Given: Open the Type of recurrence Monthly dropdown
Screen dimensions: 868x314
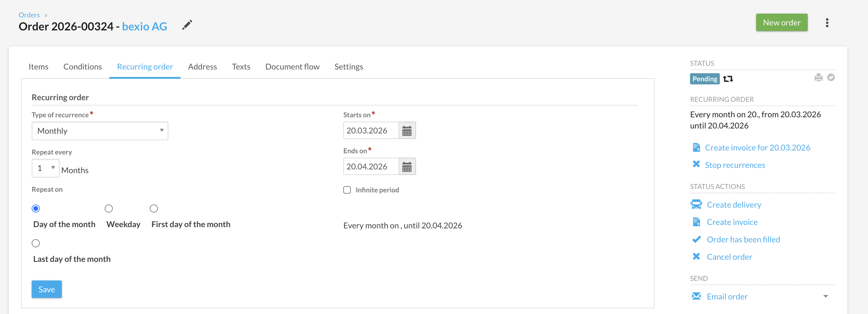Looking at the screenshot, I should pyautogui.click(x=100, y=131).
